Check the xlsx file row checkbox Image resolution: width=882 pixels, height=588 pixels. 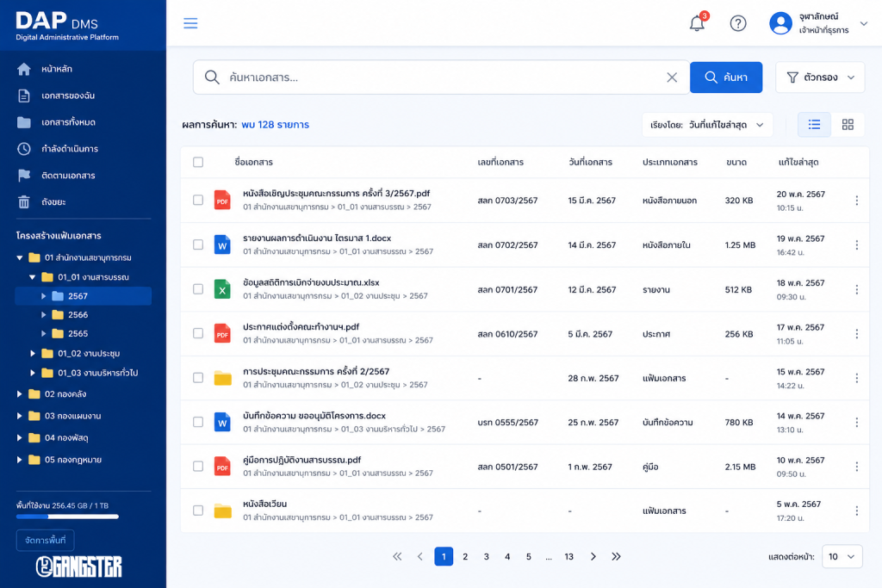point(198,289)
